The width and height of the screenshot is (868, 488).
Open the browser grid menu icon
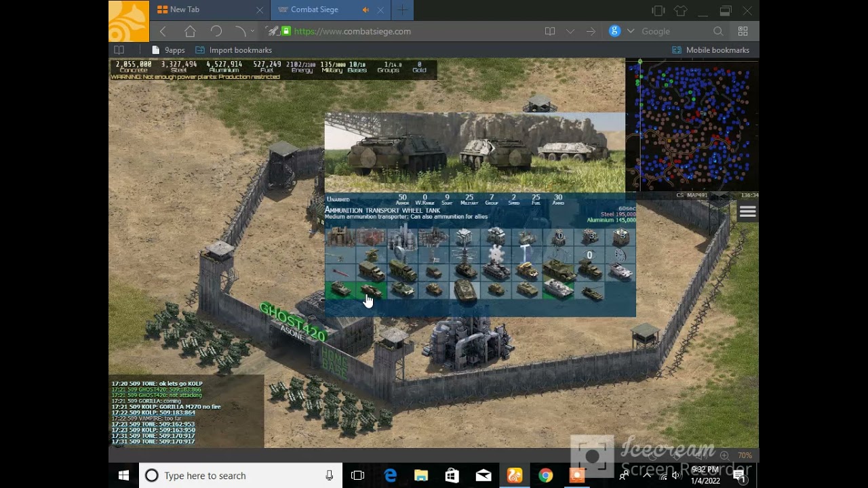(743, 31)
